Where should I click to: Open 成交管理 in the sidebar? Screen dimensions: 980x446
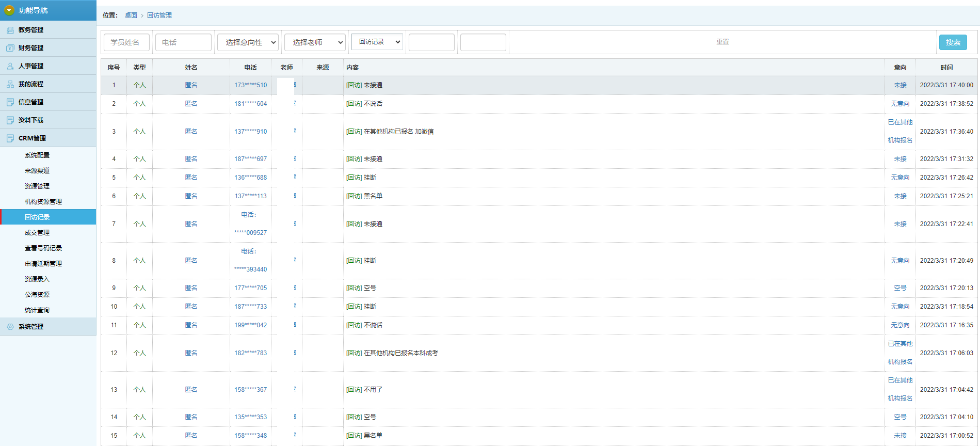coord(37,233)
